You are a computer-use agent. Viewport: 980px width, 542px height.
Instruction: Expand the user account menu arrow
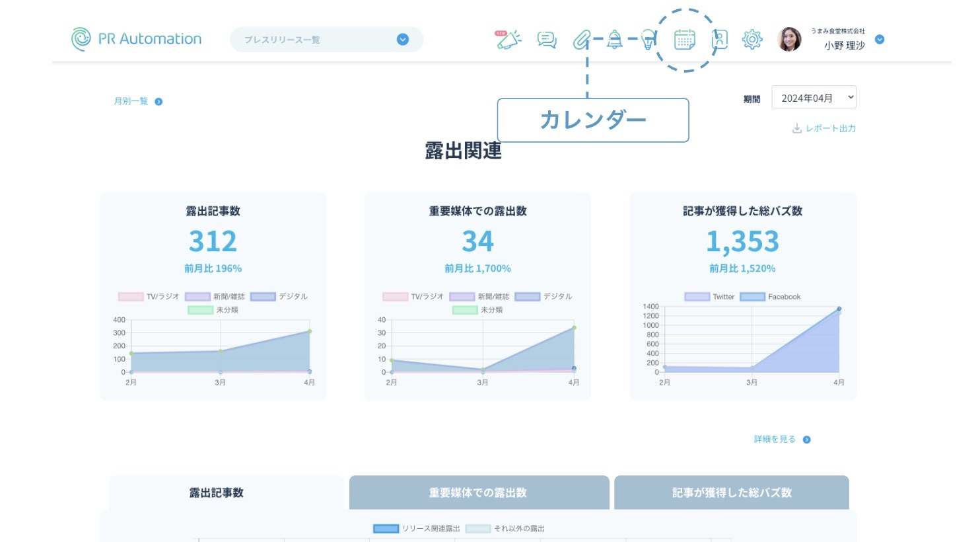880,40
